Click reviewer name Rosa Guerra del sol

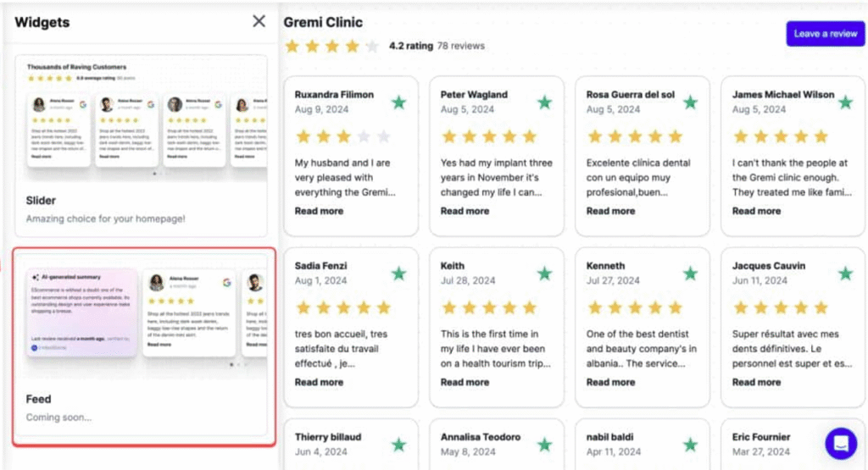point(631,95)
